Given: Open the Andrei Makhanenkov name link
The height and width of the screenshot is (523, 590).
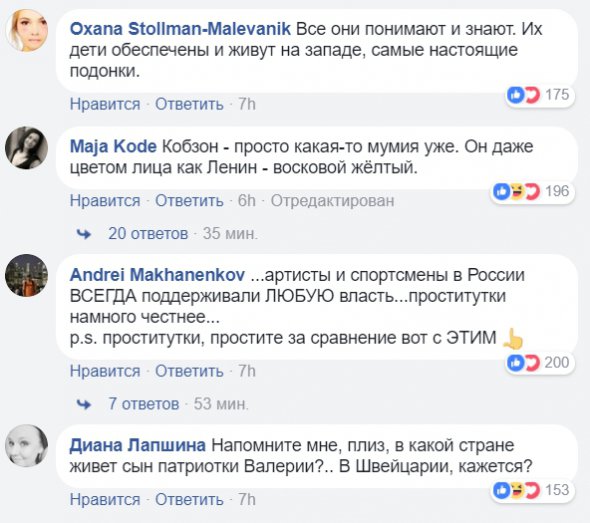Looking at the screenshot, I should pyautogui.click(x=157, y=275).
